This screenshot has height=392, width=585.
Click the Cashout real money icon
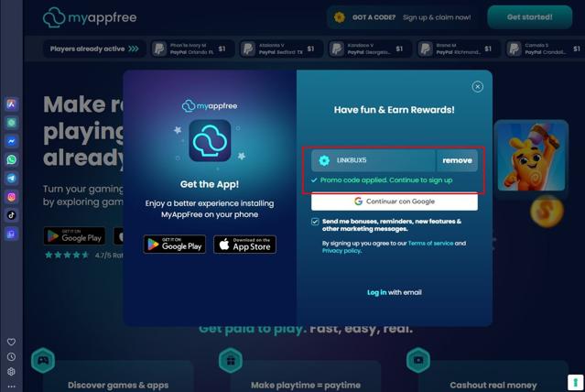[x=418, y=360]
